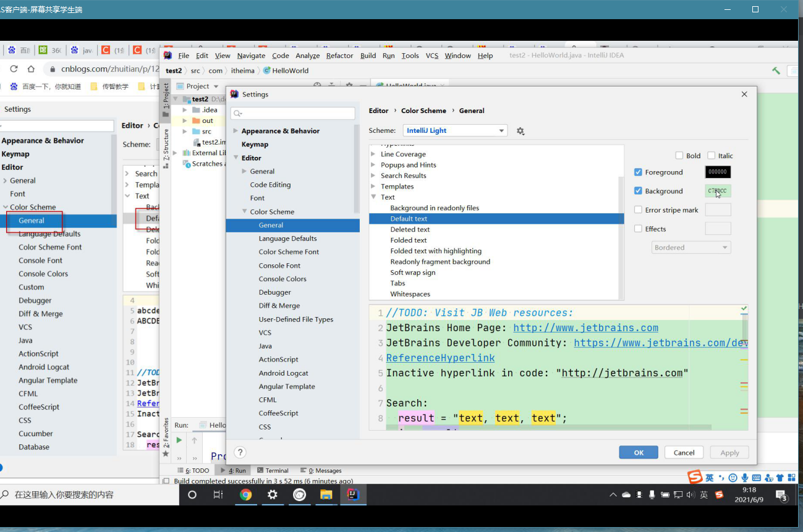Open the notification center icon
The width and height of the screenshot is (803, 532).
pyautogui.click(x=781, y=495)
